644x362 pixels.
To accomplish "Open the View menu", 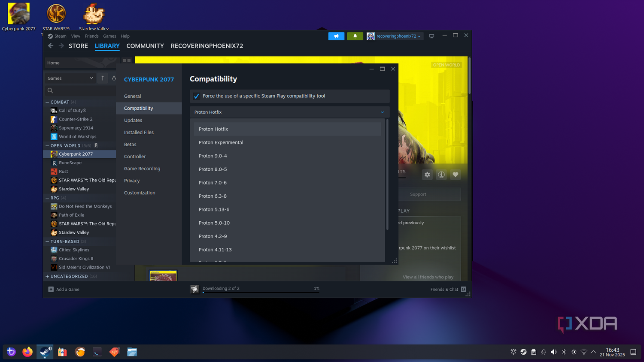I will coord(76,36).
